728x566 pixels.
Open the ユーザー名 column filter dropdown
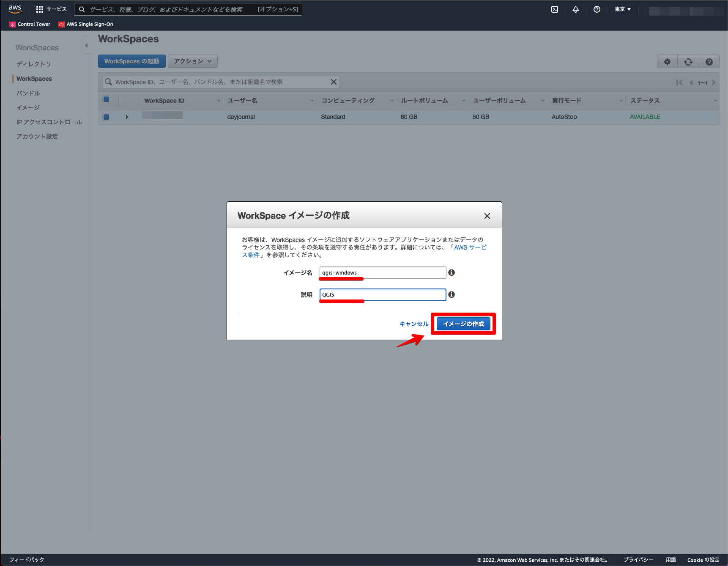click(x=312, y=101)
